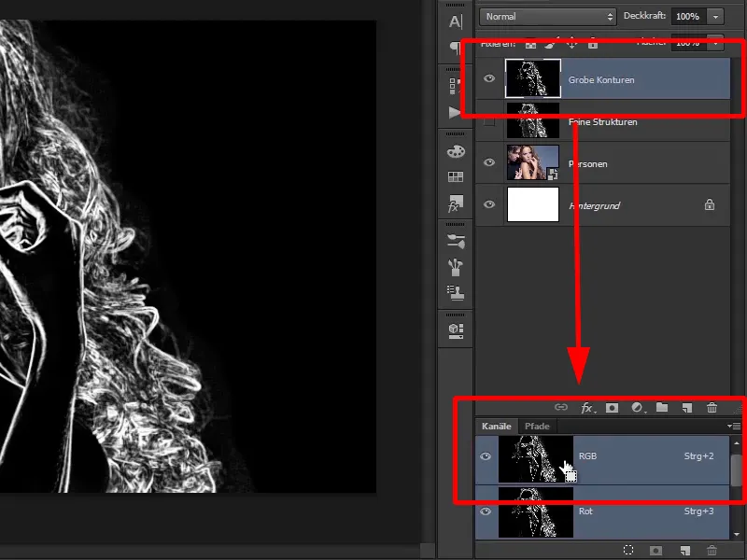
Task: Create new channel icon
Action: pos(685,551)
